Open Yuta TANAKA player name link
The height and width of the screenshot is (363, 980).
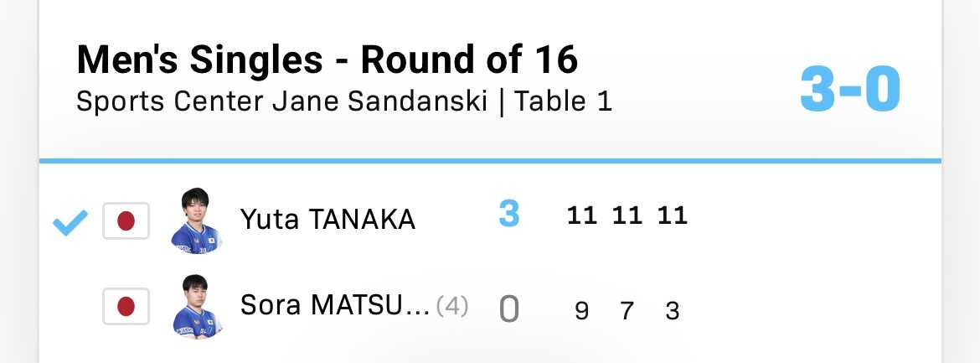click(328, 220)
